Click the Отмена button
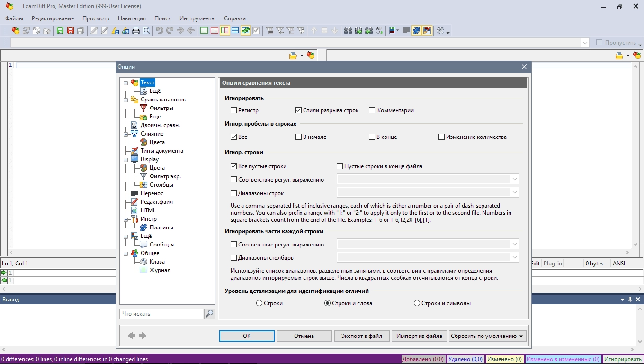Viewport: 644px width, 364px height. click(304, 336)
